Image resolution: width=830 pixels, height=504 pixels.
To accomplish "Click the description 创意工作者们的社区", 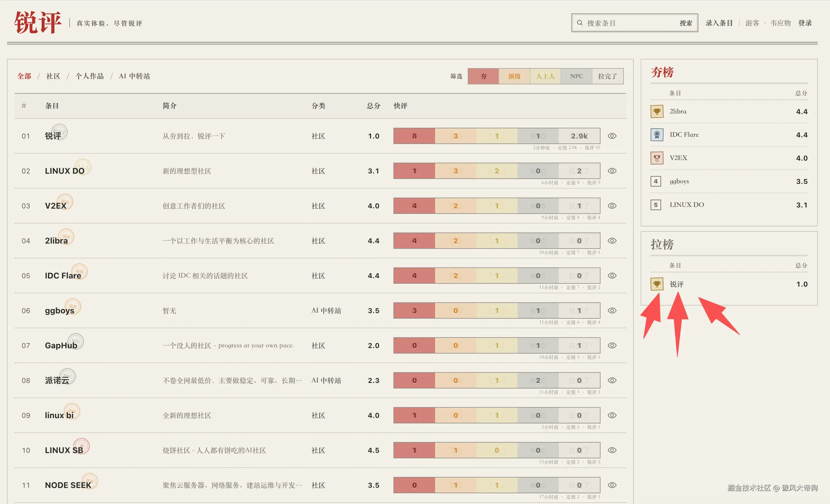I will [x=194, y=206].
